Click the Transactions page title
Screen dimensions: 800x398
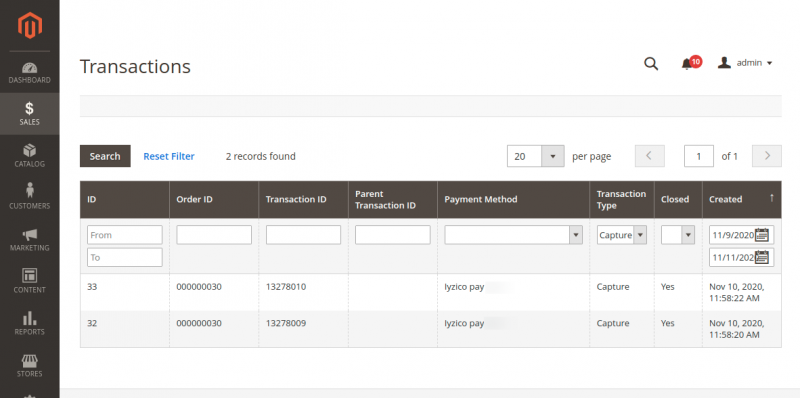tap(135, 66)
